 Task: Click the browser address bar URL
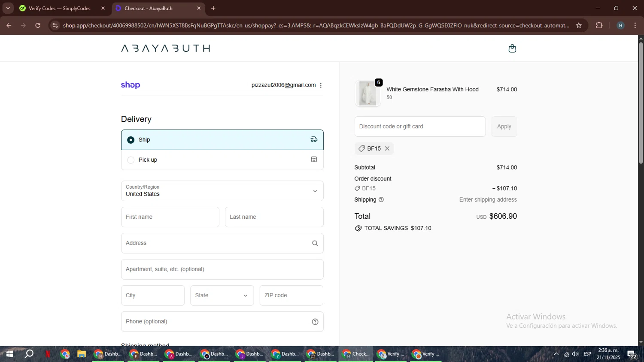(316, 25)
